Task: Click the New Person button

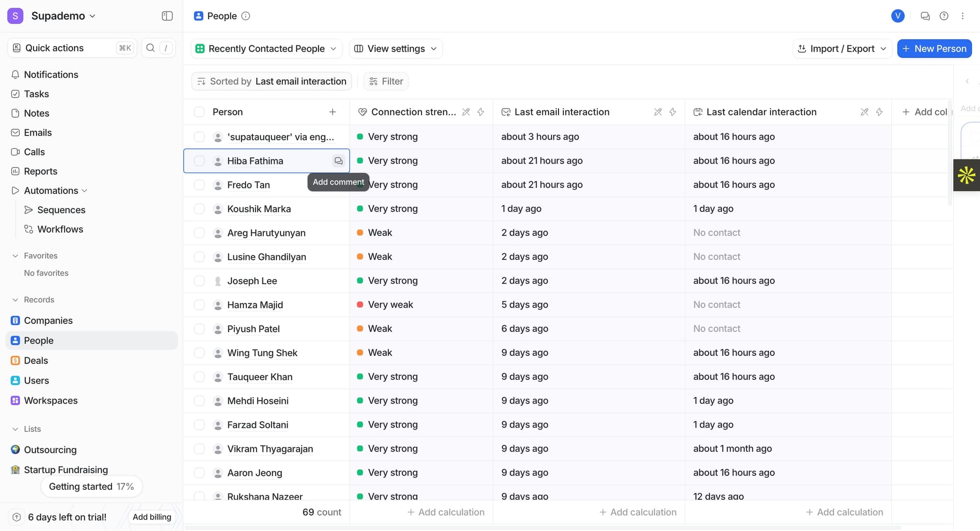Action: tap(934, 49)
